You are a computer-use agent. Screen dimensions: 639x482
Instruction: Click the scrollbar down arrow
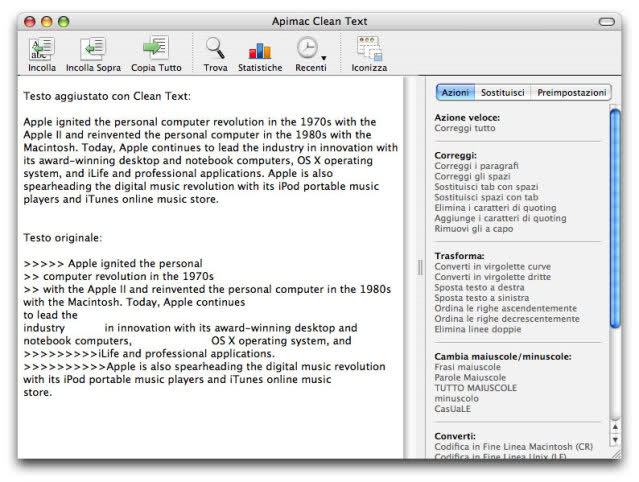pos(615,440)
